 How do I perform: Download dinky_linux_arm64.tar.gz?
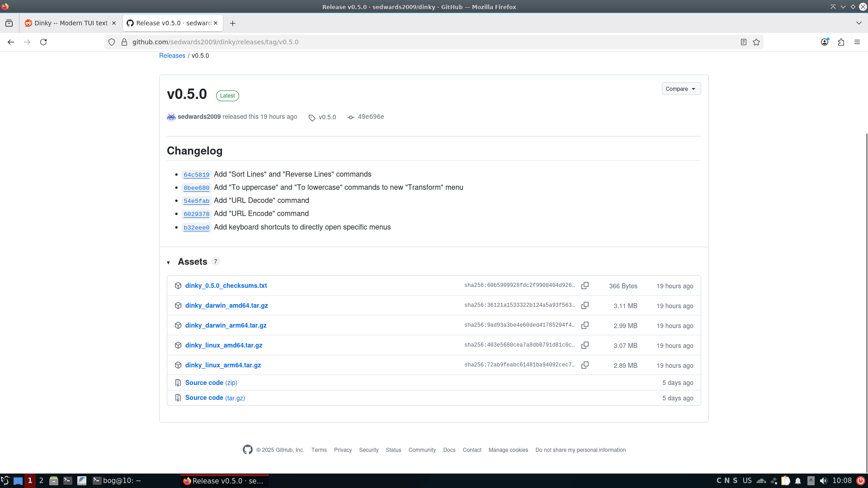223,365
